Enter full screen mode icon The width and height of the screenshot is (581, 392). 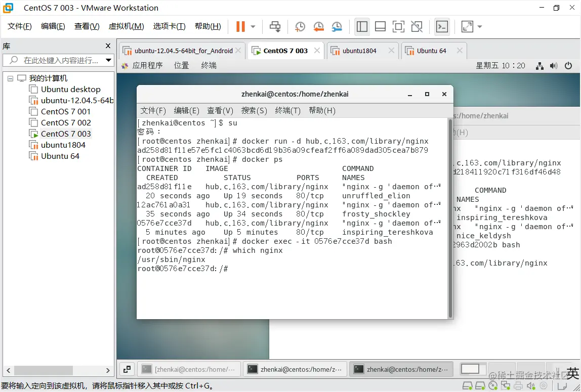[x=398, y=26]
